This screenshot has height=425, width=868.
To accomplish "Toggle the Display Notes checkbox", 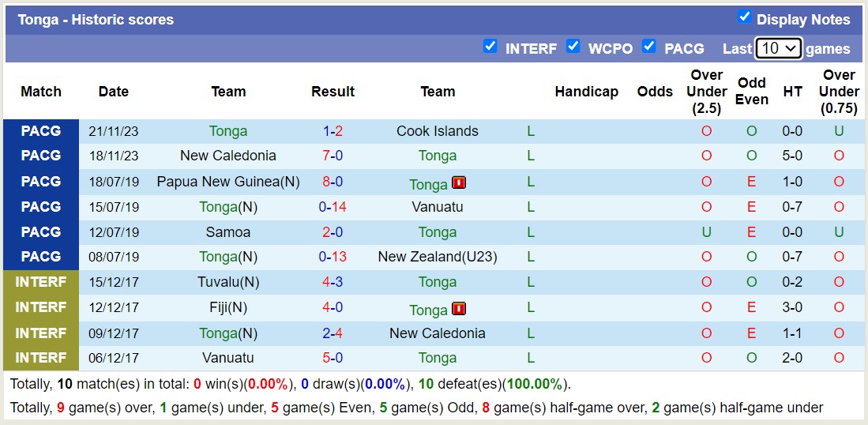I will pos(744,17).
